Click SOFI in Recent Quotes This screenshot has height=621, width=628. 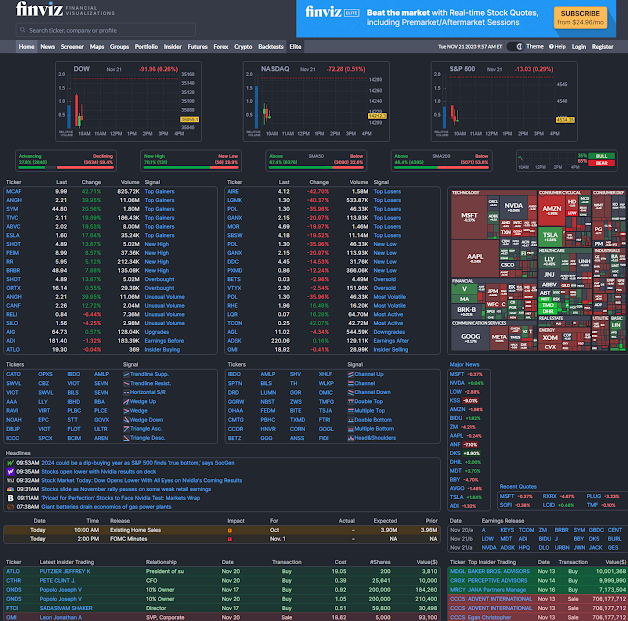pos(506,505)
